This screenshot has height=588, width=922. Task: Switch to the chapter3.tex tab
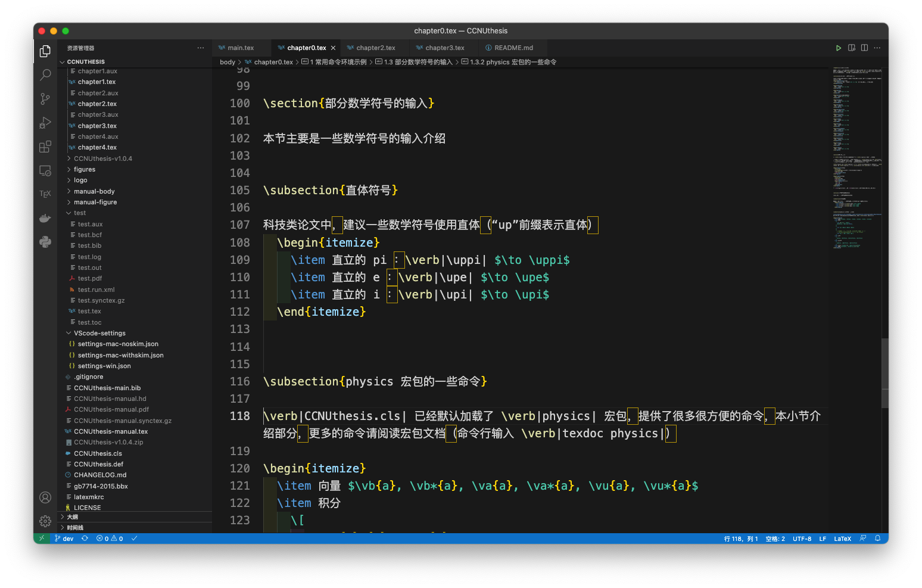tap(444, 48)
